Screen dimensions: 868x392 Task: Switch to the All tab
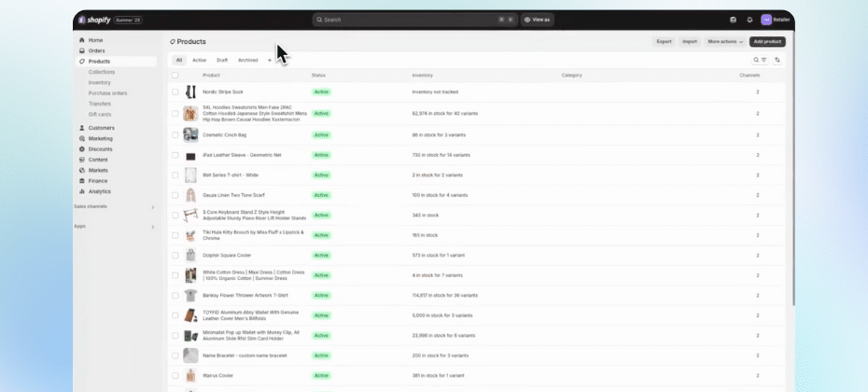(x=179, y=61)
